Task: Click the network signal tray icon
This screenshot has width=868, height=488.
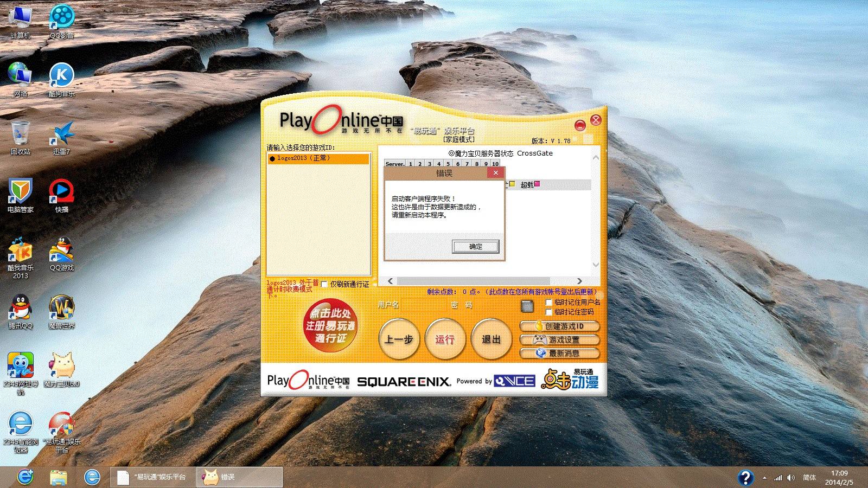Action: click(778, 478)
